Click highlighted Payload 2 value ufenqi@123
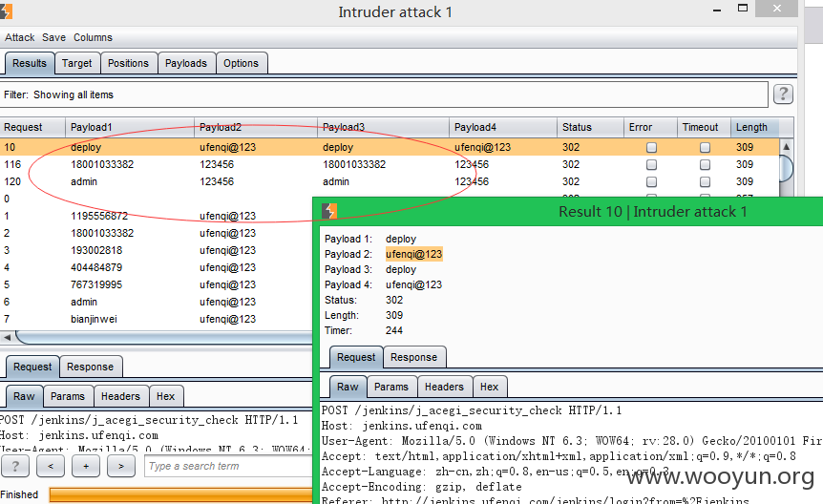 (413, 254)
